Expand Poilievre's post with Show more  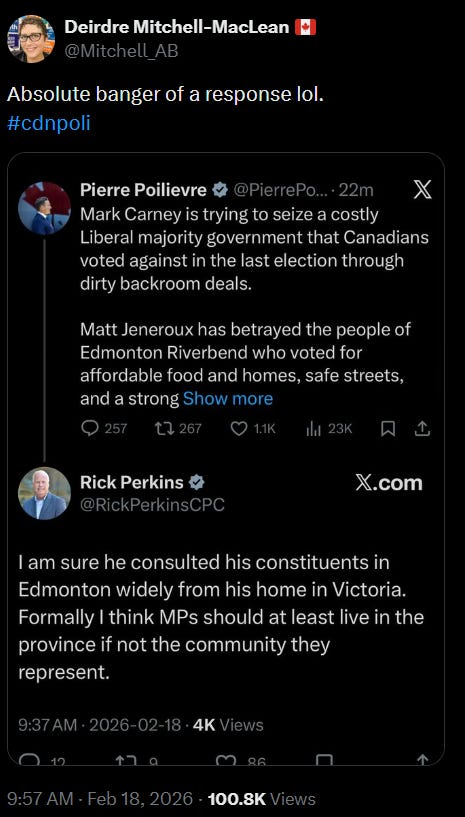pos(228,399)
